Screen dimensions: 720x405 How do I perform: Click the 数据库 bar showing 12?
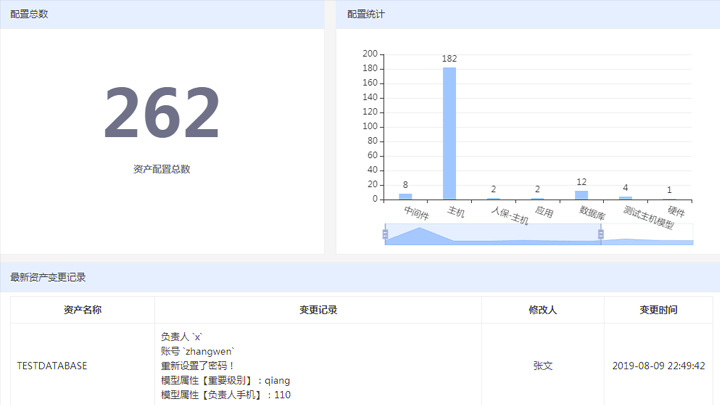click(581, 195)
